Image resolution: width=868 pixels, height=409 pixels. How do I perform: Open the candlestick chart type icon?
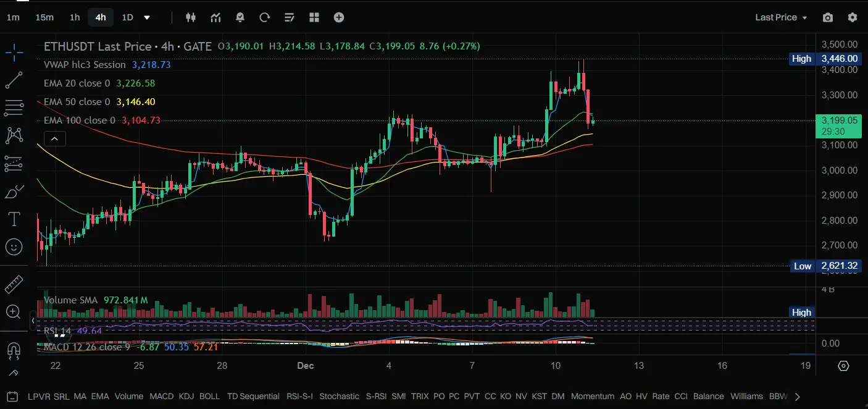click(191, 17)
